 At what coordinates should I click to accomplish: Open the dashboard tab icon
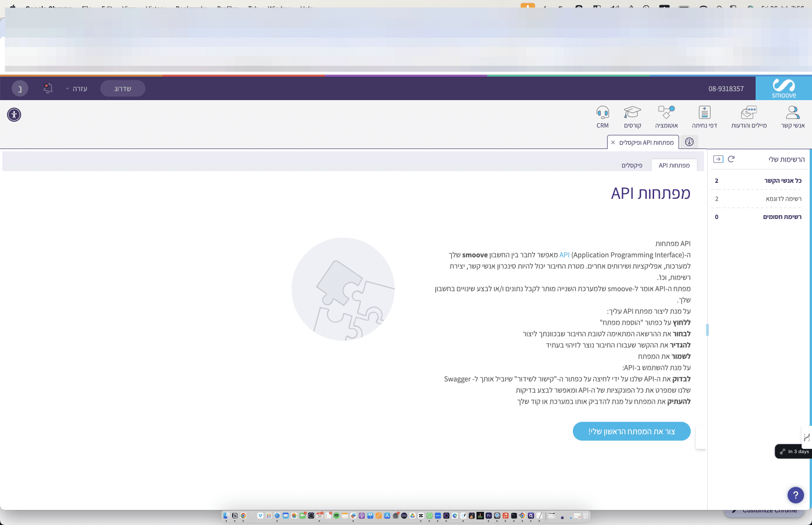[x=689, y=142]
